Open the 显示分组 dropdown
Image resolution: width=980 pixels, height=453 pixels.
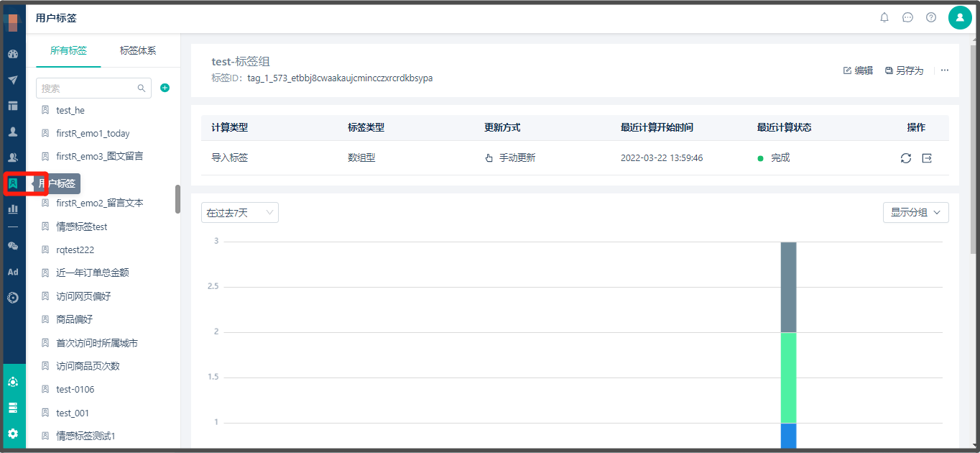[916, 212]
